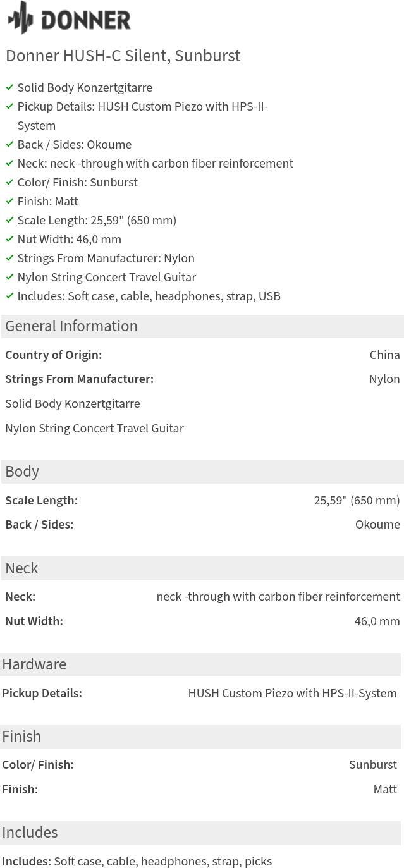Collapse the Body section header

point(202,472)
